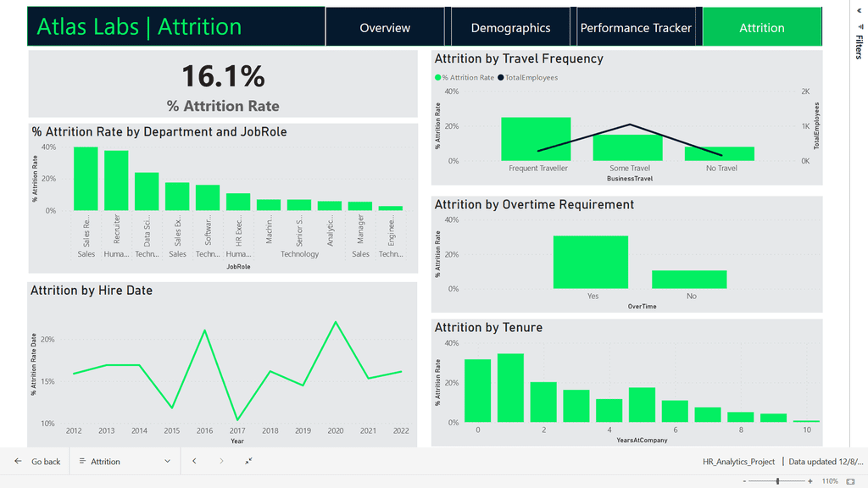Select the Software Engineer bar
Viewport: 868px width, 488px height.
(x=208, y=197)
